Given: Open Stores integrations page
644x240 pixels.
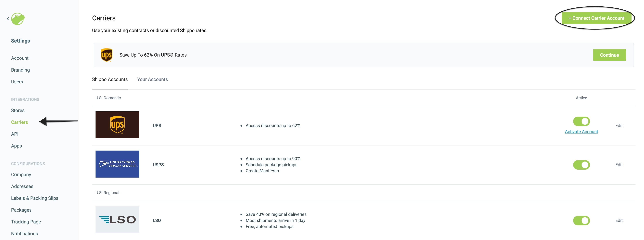Looking at the screenshot, I should pyautogui.click(x=18, y=110).
